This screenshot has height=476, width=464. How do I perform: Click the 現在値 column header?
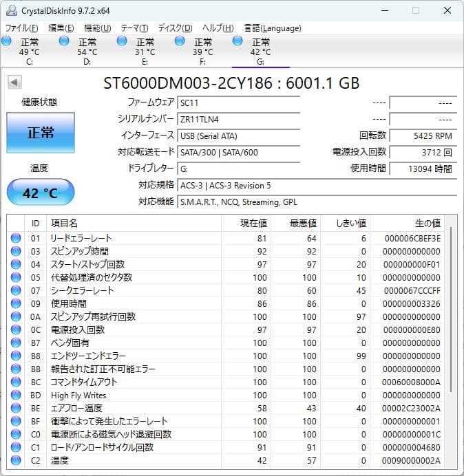[246, 223]
